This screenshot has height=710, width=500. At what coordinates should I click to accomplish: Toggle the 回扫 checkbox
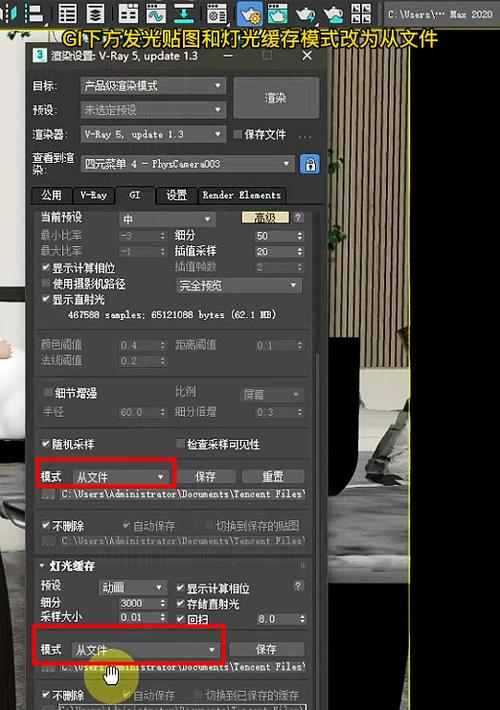pos(180,619)
